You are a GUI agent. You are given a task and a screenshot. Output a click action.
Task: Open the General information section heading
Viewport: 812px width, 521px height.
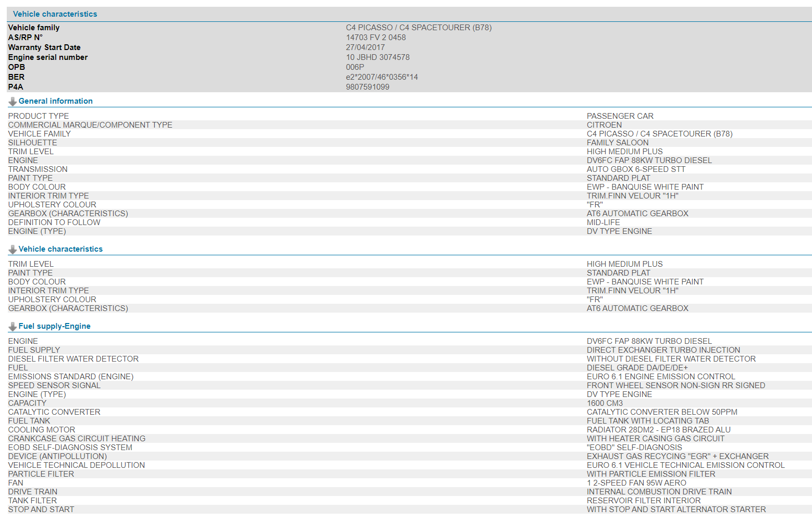(56, 101)
